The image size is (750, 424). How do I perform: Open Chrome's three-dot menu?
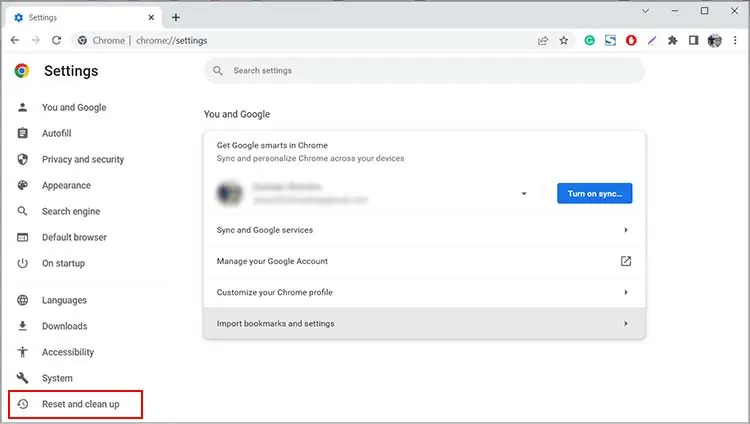(735, 41)
